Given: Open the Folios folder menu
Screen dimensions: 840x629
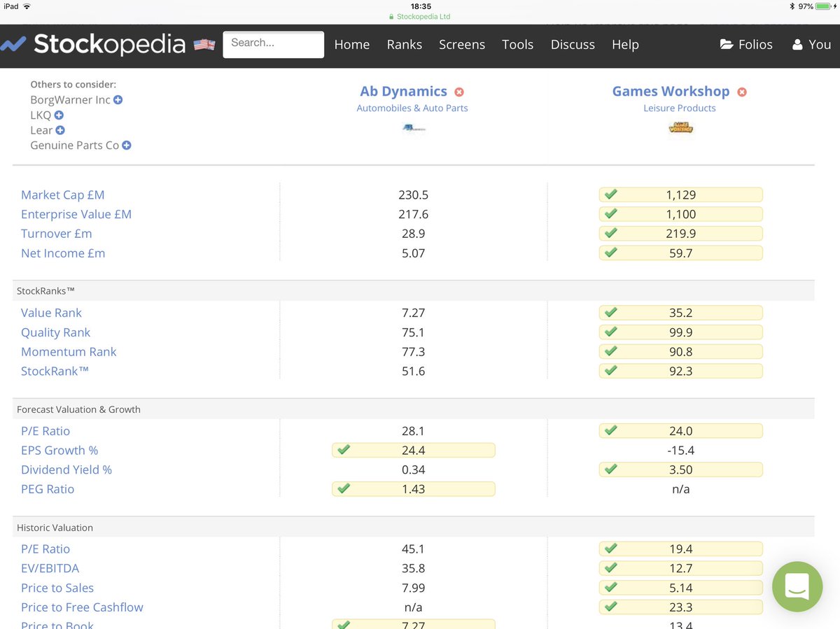Looking at the screenshot, I should pos(746,44).
